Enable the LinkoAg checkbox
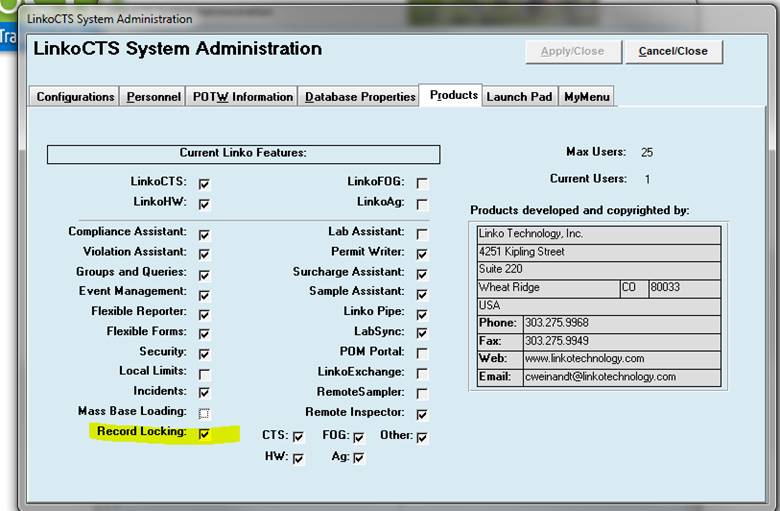The width and height of the screenshot is (780, 511). pyautogui.click(x=422, y=204)
